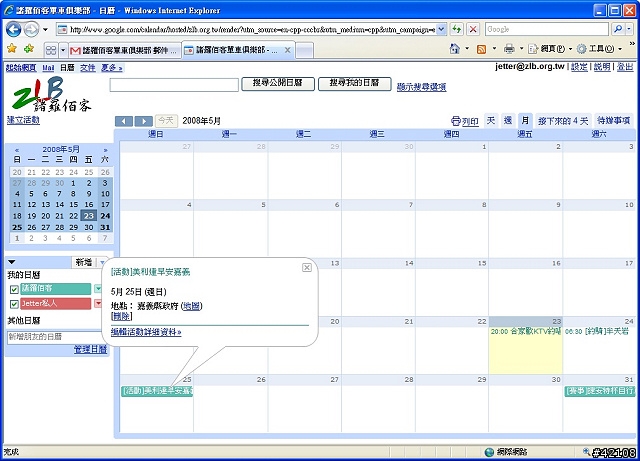640x461 pixels.
Task: Click the Home page icon
Action: (454, 49)
